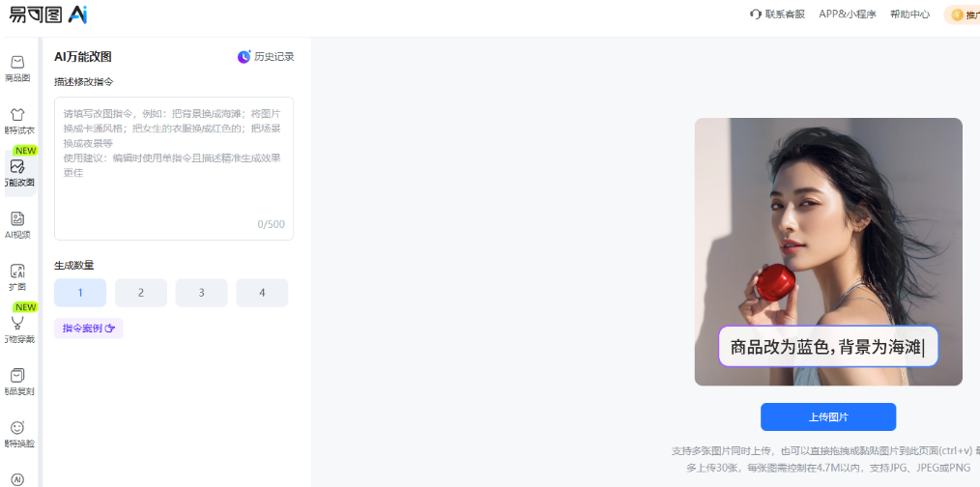Open the 饰物穿戴 necklace icon
Viewport: 980px width, 487px height.
tap(17, 323)
